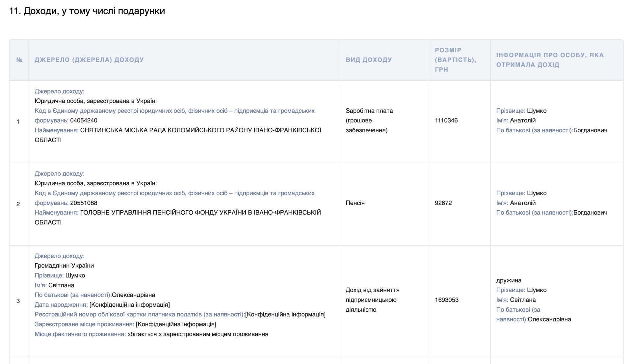The height and width of the screenshot is (364, 632).
Task: Click "Джерело доходу:" label in row 1
Action: pos(60,91)
